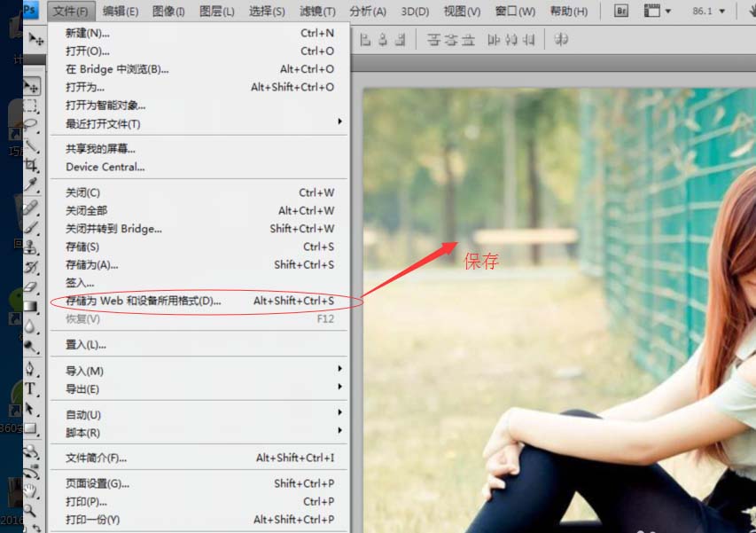Select the Crop tool
This screenshot has height=533, width=756.
coord(31,166)
